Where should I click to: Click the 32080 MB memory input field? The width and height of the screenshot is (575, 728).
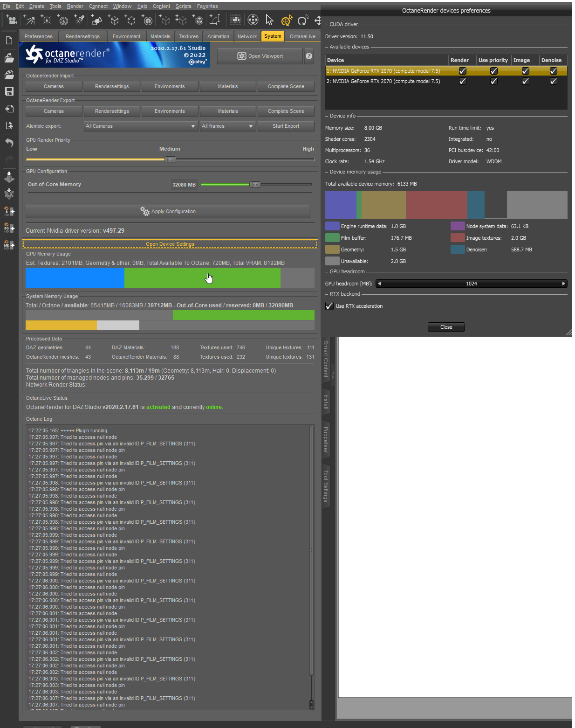184,185
